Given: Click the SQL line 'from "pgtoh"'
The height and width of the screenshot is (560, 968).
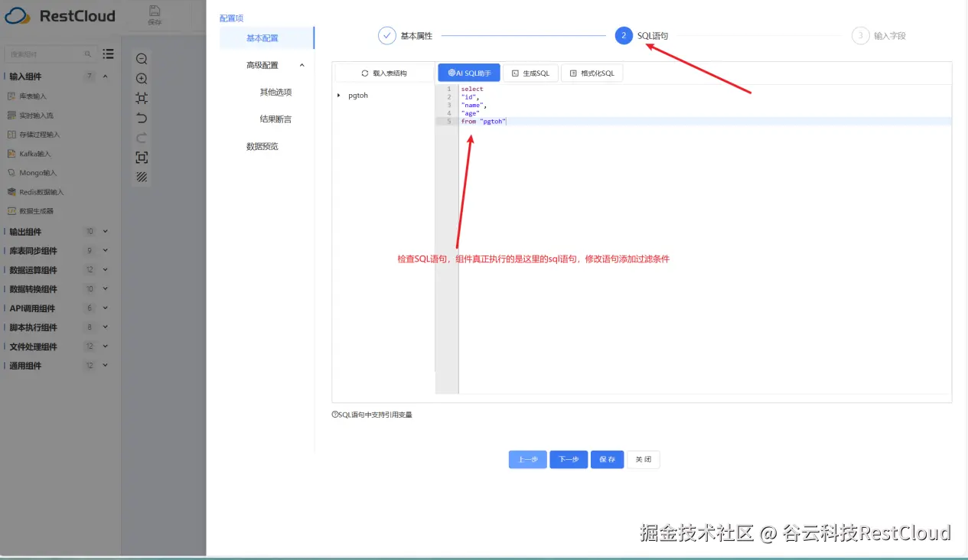Looking at the screenshot, I should pyautogui.click(x=484, y=122).
